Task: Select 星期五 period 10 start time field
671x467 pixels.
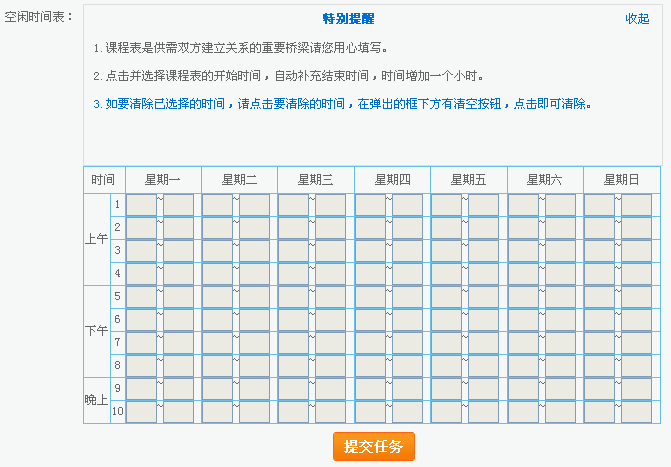Action: (446, 411)
